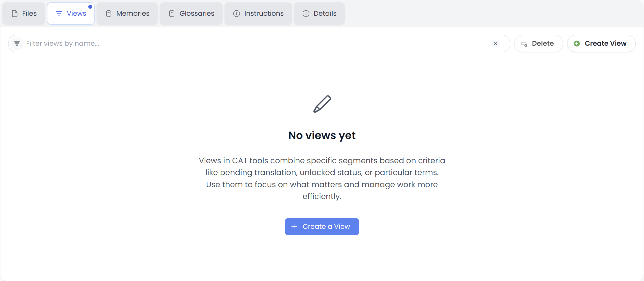Click the filter funnel icon

[17, 43]
